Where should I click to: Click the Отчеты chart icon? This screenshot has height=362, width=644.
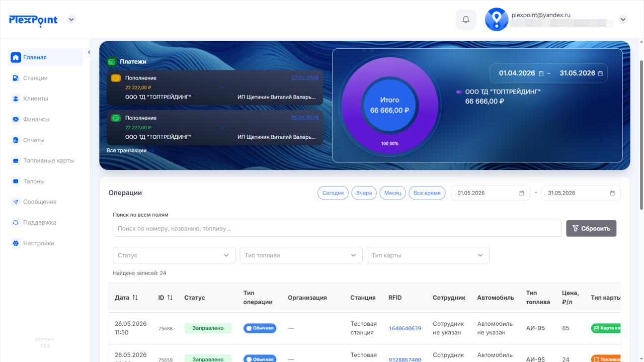coord(16,140)
